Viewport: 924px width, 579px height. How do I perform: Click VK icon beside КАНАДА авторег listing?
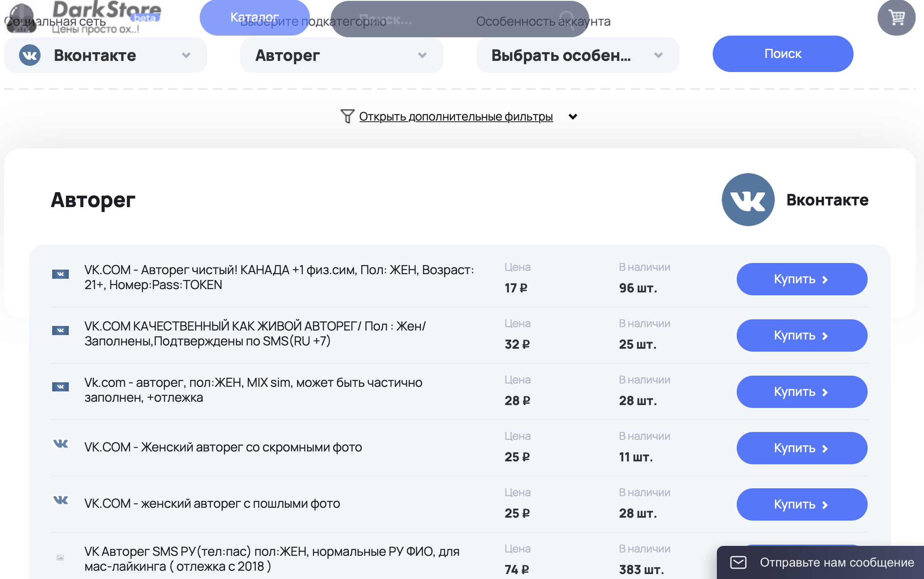point(60,274)
